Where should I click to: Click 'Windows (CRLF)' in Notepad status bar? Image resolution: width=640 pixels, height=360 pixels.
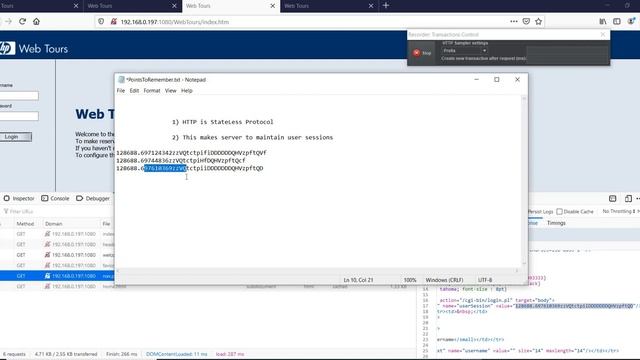tap(444, 280)
